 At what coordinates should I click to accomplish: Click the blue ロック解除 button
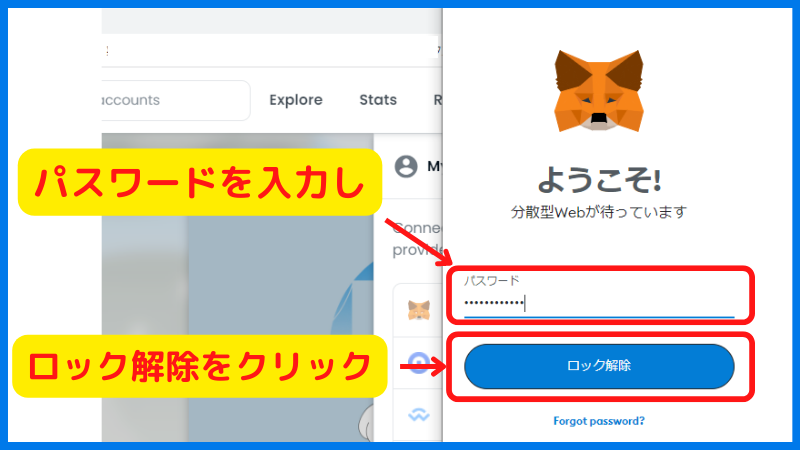tap(599, 366)
